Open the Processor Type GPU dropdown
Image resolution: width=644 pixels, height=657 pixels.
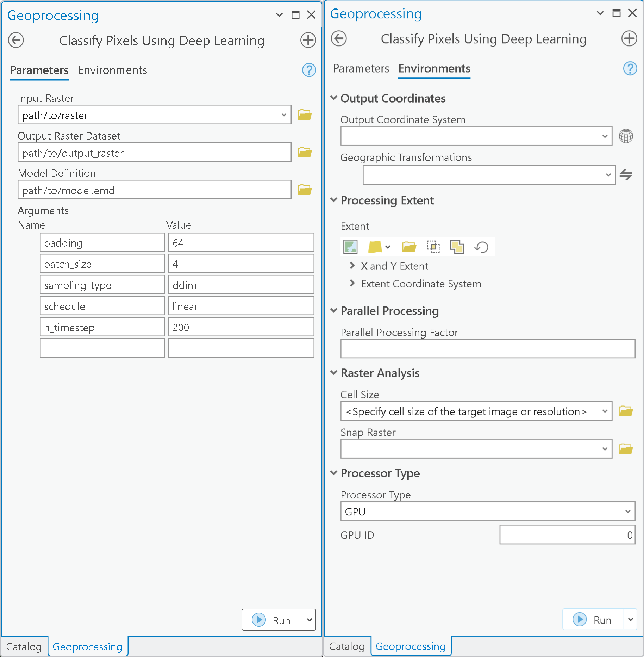pyautogui.click(x=627, y=512)
